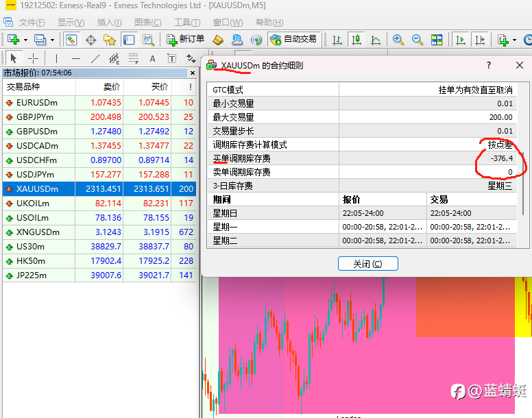Screen dimensions: 532x418
Task: Click the MQL5 market cloud icon
Action: 237,40
